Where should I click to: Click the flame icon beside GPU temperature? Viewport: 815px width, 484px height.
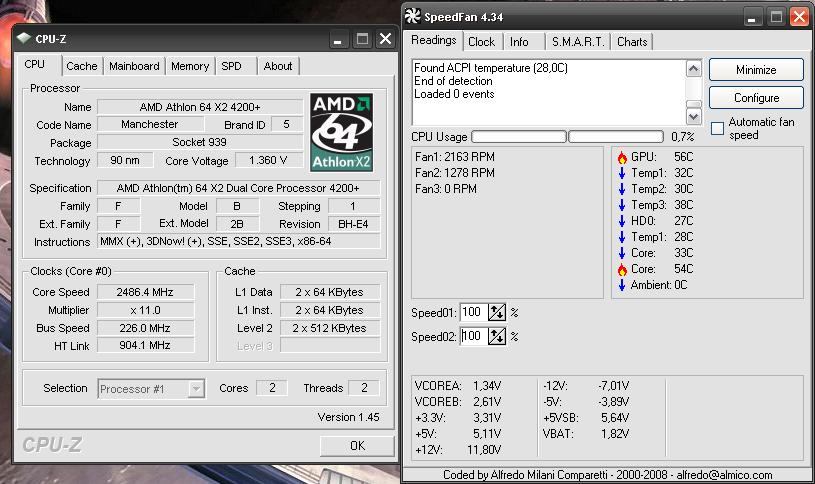[x=622, y=157]
